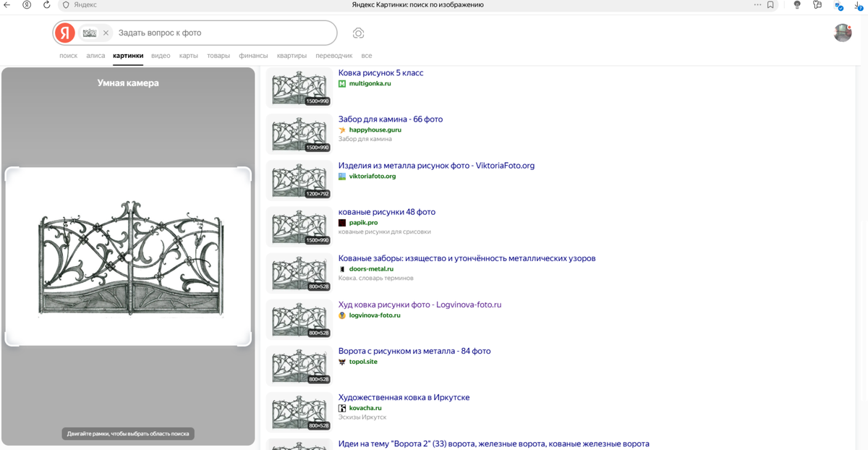
Task: Visit the topol.site source domain
Action: [363, 362]
